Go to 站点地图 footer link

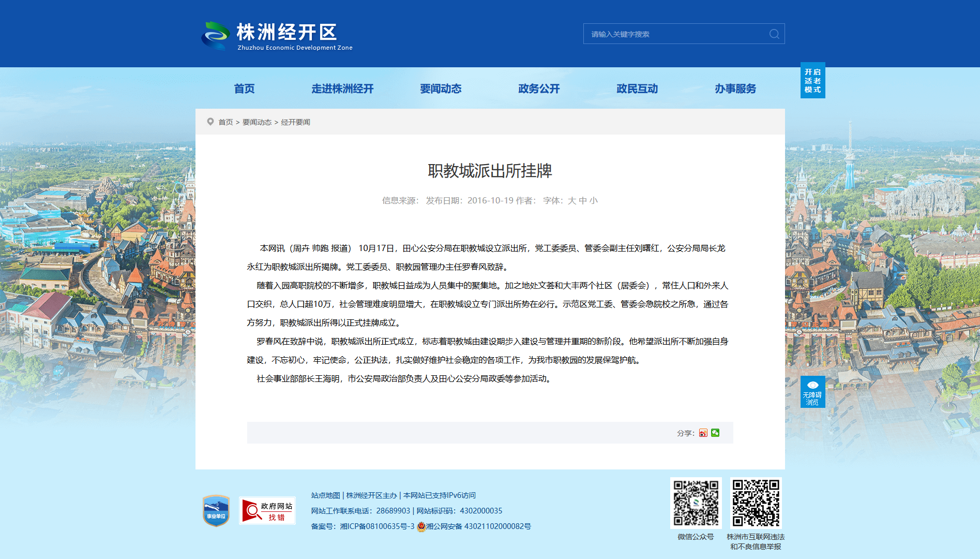pyautogui.click(x=325, y=495)
